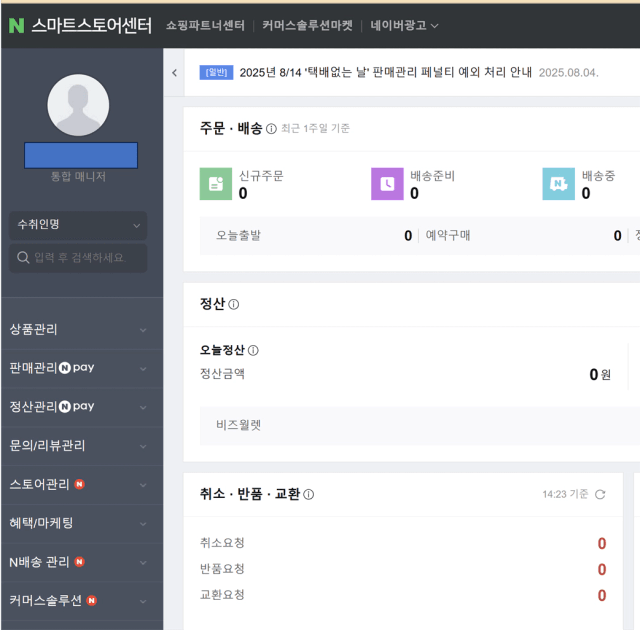Click the 비즈월렛 row
Image resolution: width=640 pixels, height=630 pixels.
[420, 426]
